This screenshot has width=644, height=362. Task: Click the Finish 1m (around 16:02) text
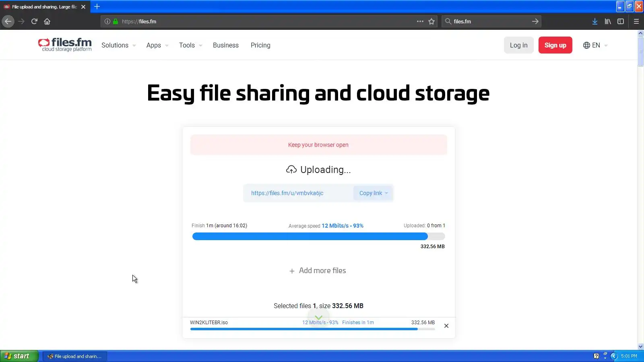pyautogui.click(x=219, y=226)
